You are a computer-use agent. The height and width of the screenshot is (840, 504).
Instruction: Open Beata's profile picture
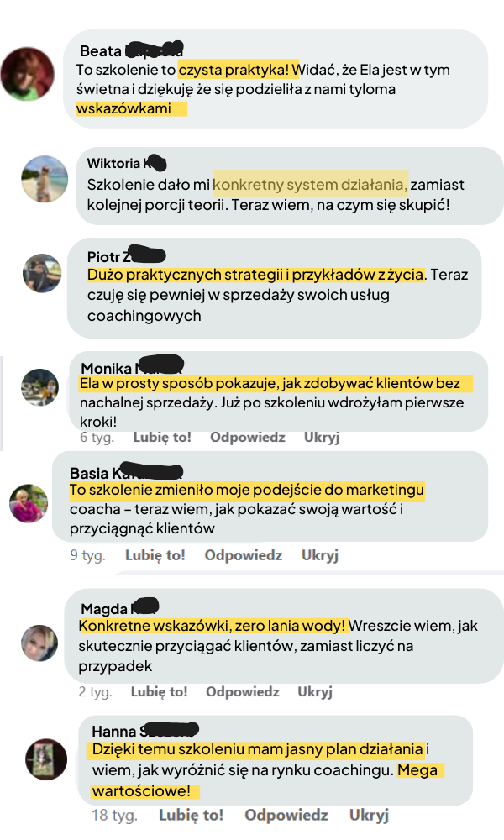[28, 74]
